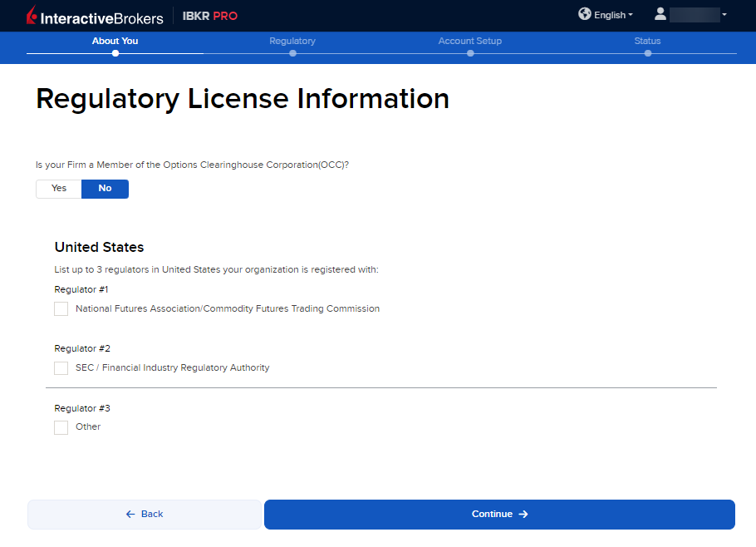The image size is (756, 547).
Task: Check SEC / Financial Industry Regulatory Authority
Action: (x=61, y=368)
